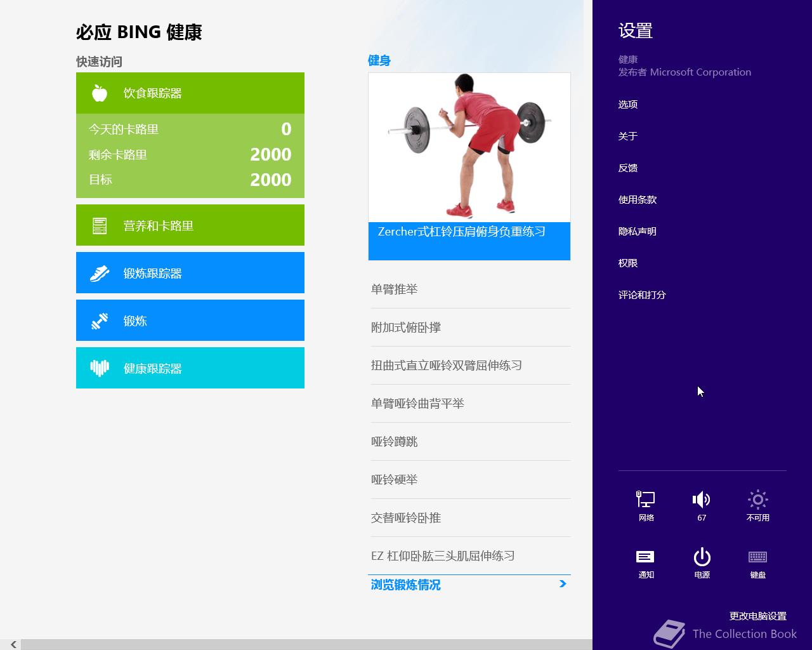The width and height of the screenshot is (812, 650).
Task: Open 权限 in the settings pane
Action: (628, 263)
